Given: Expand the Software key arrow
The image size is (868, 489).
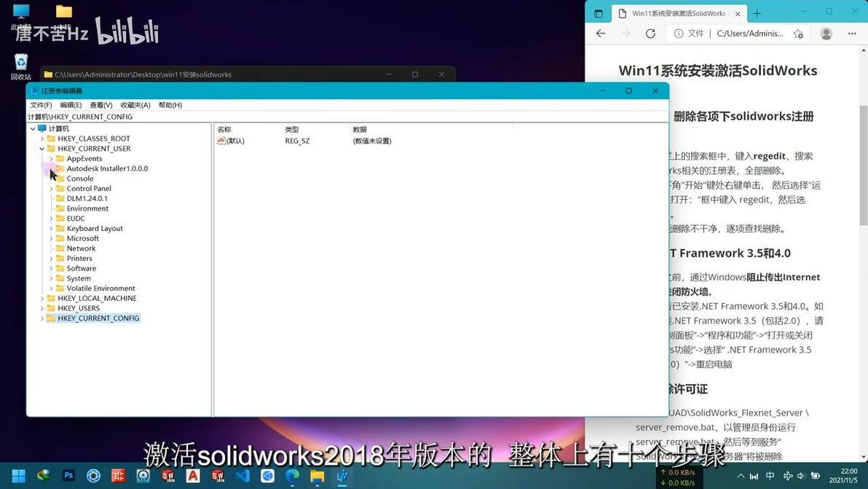Looking at the screenshot, I should pyautogui.click(x=51, y=268).
